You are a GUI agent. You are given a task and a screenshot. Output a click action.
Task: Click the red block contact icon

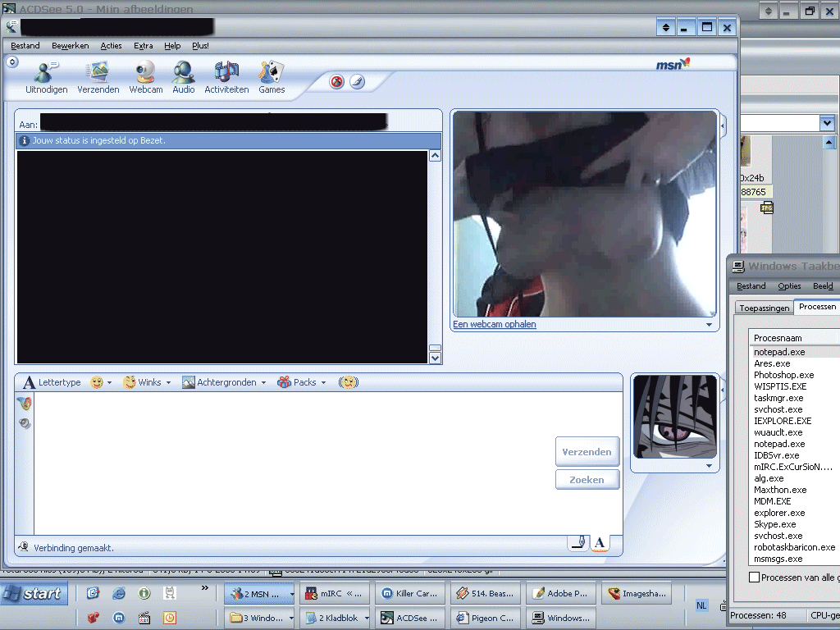pos(336,81)
